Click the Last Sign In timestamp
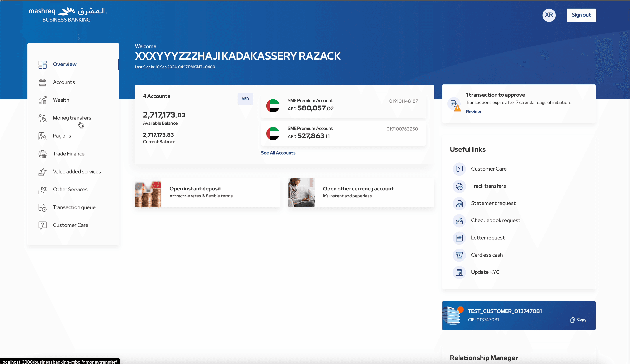 (x=175, y=67)
